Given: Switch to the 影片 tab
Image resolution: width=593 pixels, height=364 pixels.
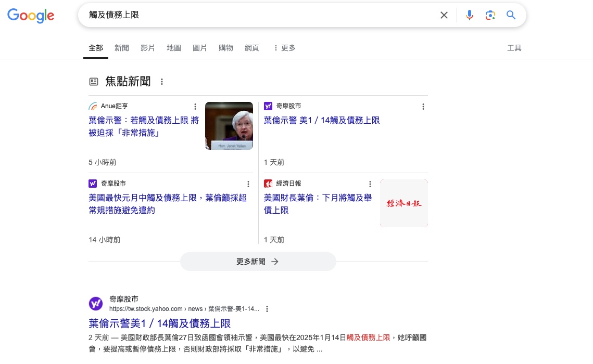Looking at the screenshot, I should [147, 48].
